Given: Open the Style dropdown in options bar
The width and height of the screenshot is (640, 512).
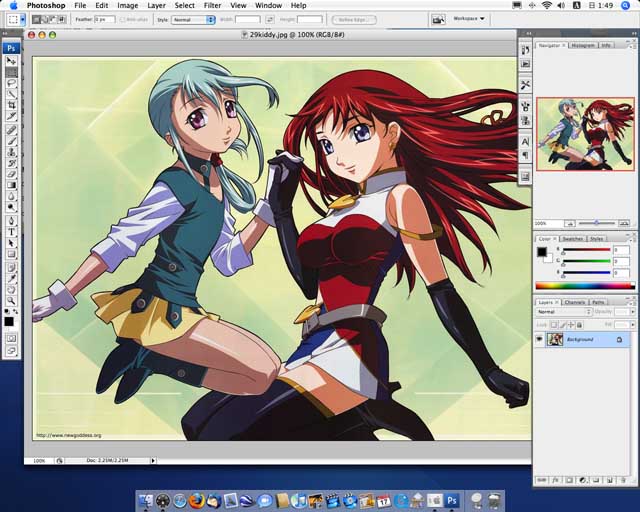Looking at the screenshot, I should click(x=193, y=20).
